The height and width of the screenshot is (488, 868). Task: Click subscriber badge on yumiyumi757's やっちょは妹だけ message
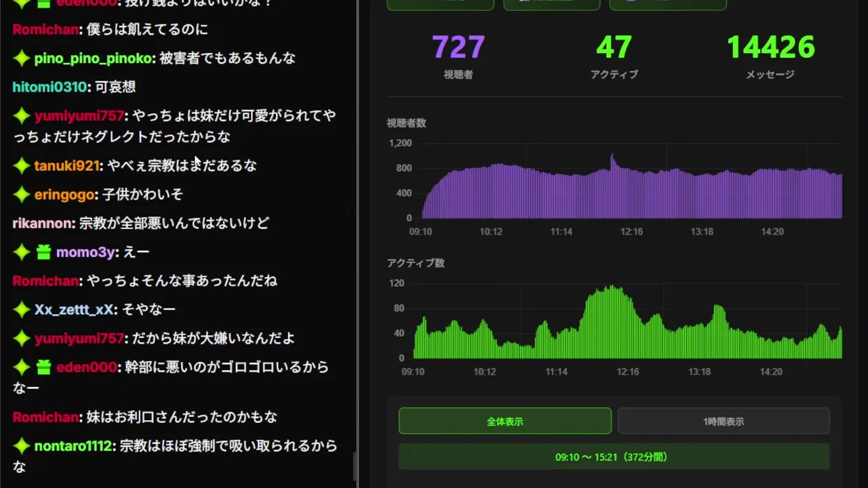tap(22, 116)
